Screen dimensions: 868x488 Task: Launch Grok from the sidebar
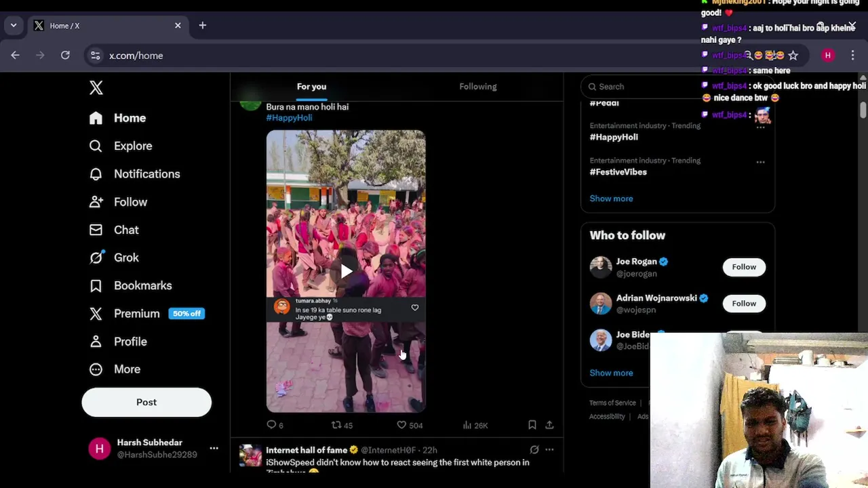tap(114, 258)
